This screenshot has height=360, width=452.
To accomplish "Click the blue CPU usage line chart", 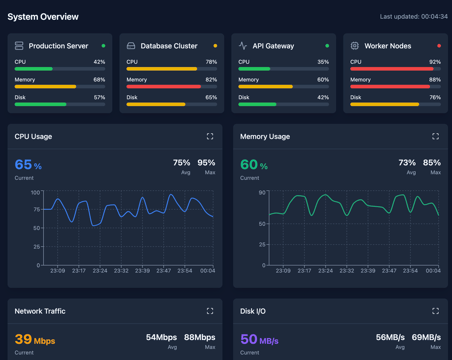I will (128, 210).
